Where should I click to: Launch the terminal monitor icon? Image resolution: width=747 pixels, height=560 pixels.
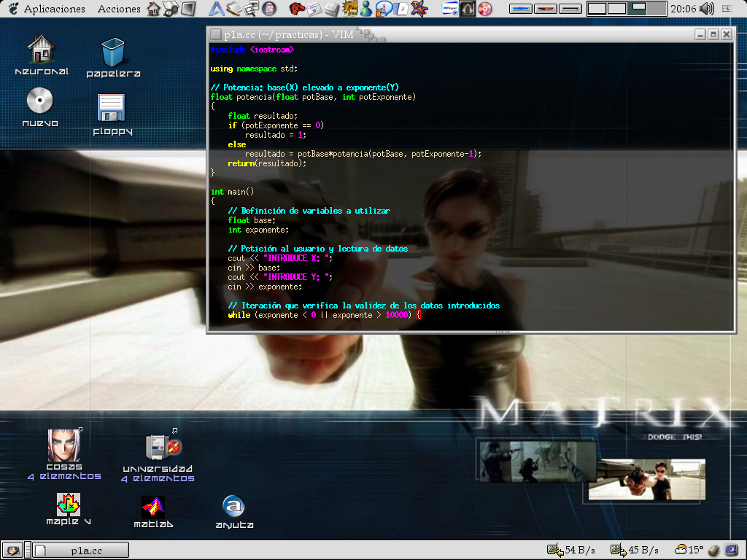point(188,9)
